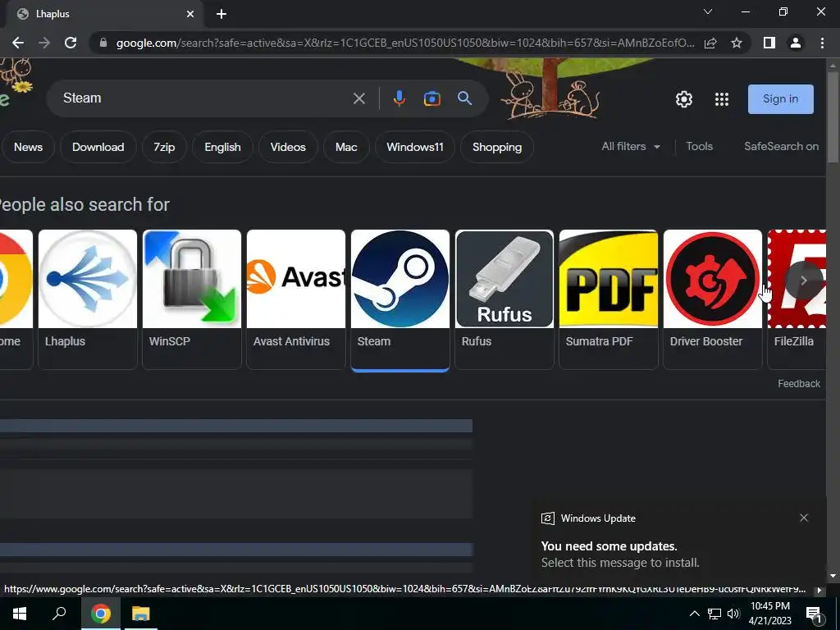The width and height of the screenshot is (840, 630).
Task: Open the WinSCP carousel card
Action: [192, 299]
